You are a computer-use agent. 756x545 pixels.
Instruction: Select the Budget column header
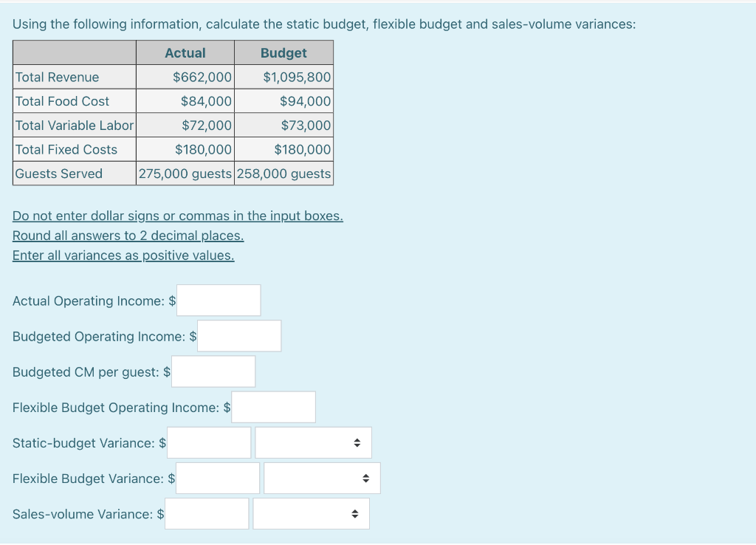pyautogui.click(x=283, y=52)
